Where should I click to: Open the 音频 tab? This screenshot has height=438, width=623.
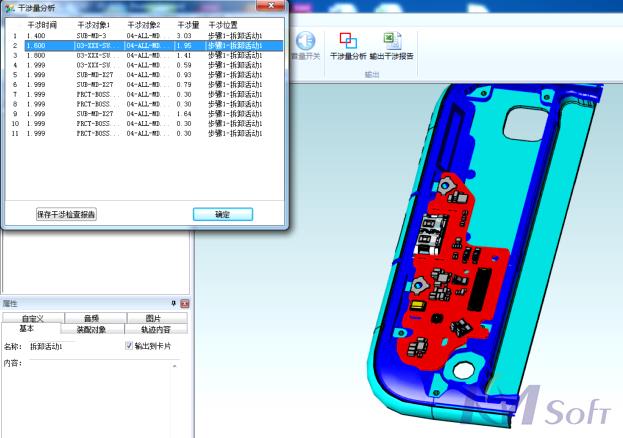[x=92, y=318]
